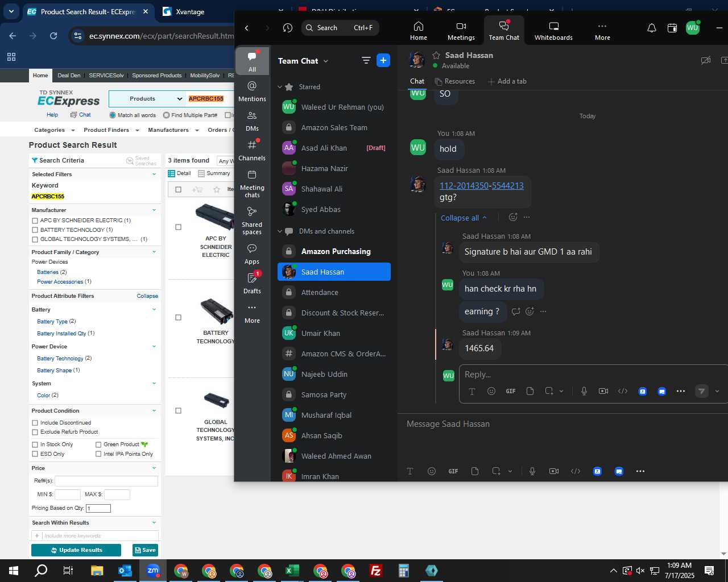Start video call with Saad Hassan
This screenshot has width=728, height=582.
pos(706,60)
